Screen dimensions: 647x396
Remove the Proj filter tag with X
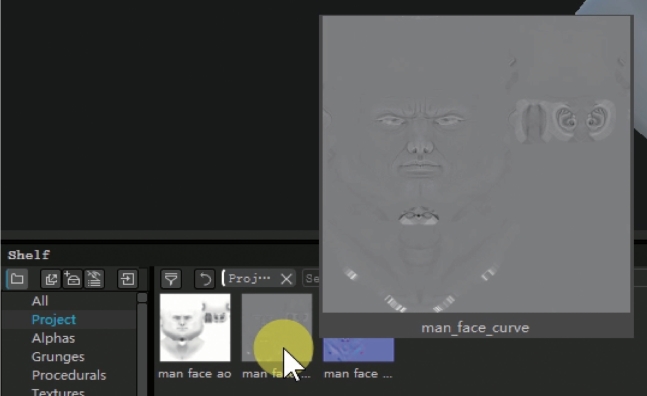(x=286, y=279)
